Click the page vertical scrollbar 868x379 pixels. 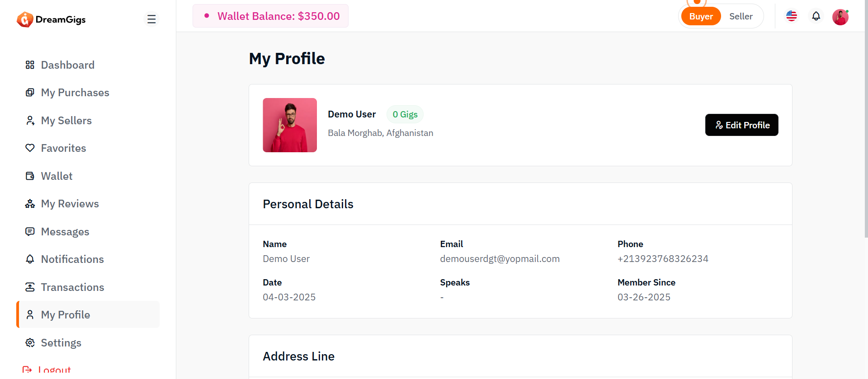[x=865, y=136]
